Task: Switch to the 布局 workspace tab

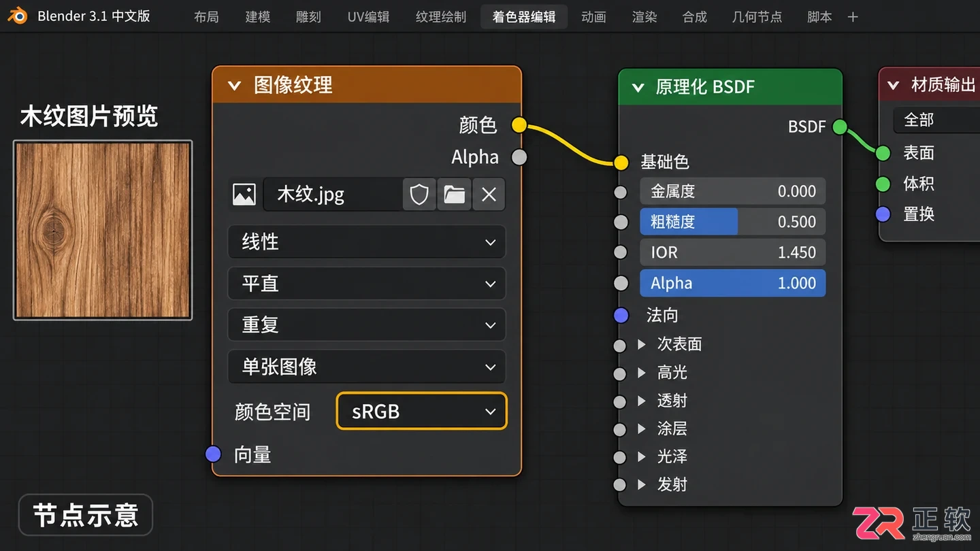Action: click(206, 17)
